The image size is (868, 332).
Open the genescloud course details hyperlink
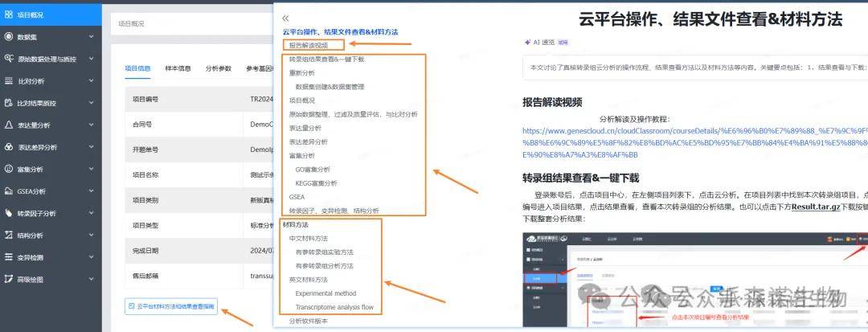click(x=691, y=142)
